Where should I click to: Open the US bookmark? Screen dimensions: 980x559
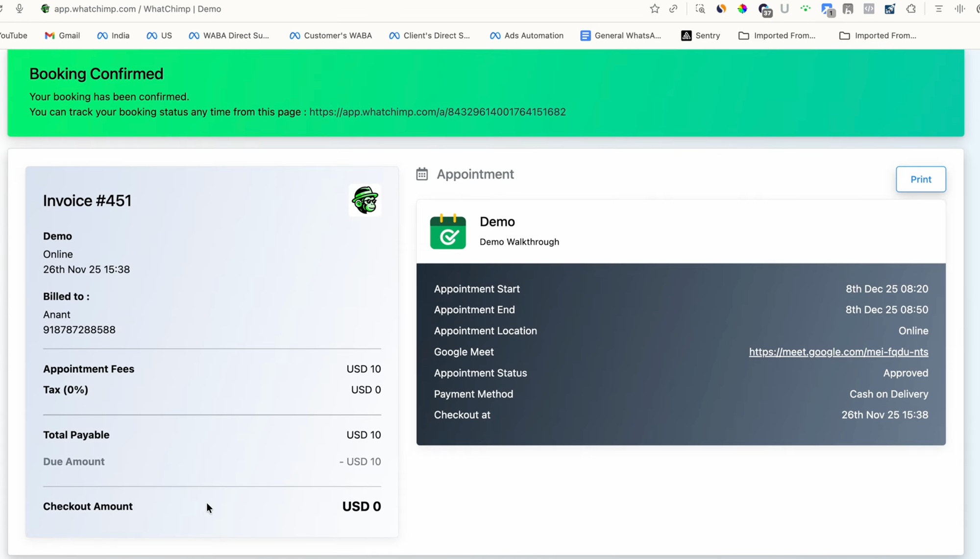[x=159, y=35]
